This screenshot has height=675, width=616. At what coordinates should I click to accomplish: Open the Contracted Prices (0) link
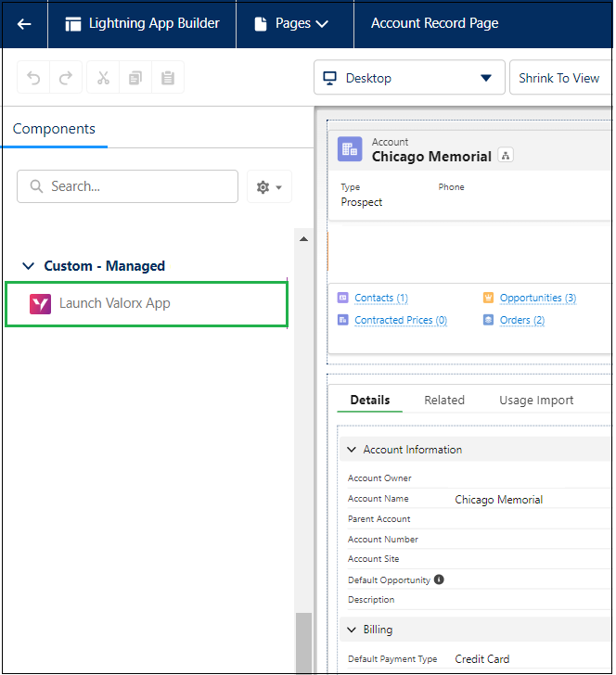401,320
